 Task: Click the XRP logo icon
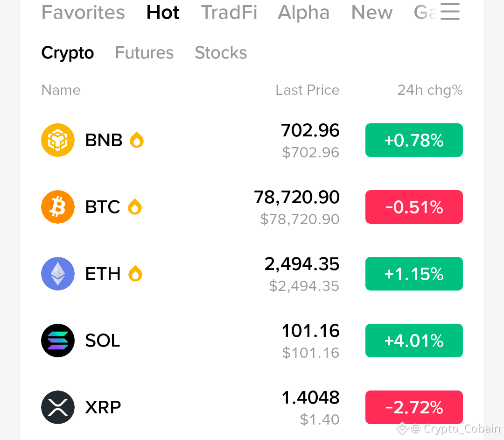[58, 407]
